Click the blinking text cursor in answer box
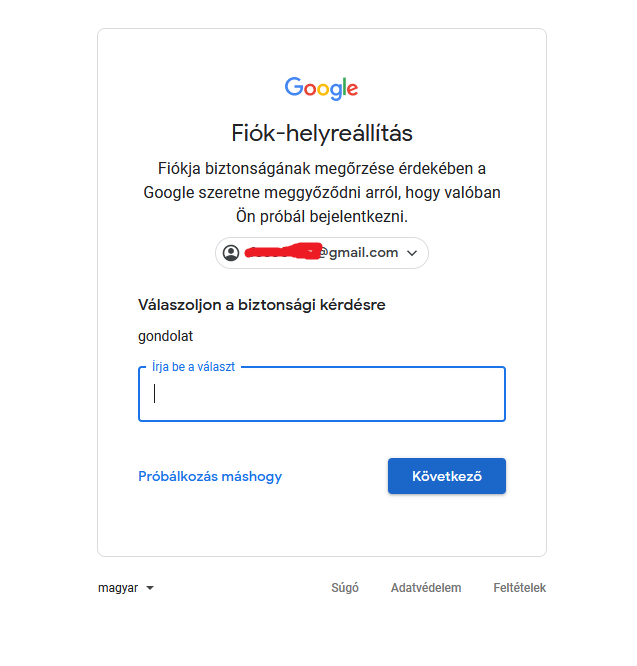This screenshot has width=637, height=666. [x=154, y=394]
